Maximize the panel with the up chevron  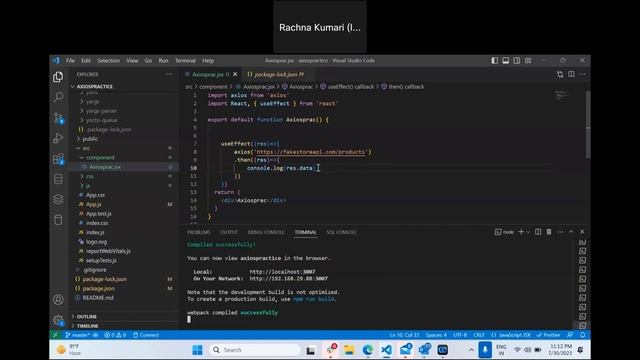[571, 232]
